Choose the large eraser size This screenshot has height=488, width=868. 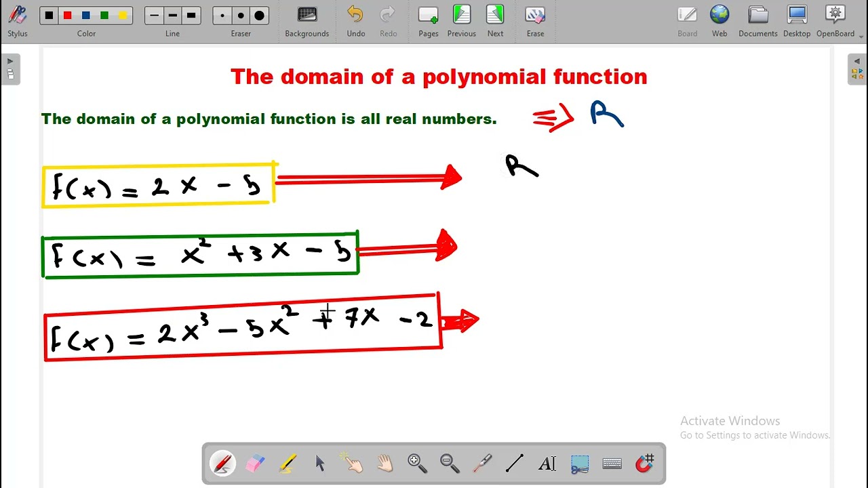point(259,16)
